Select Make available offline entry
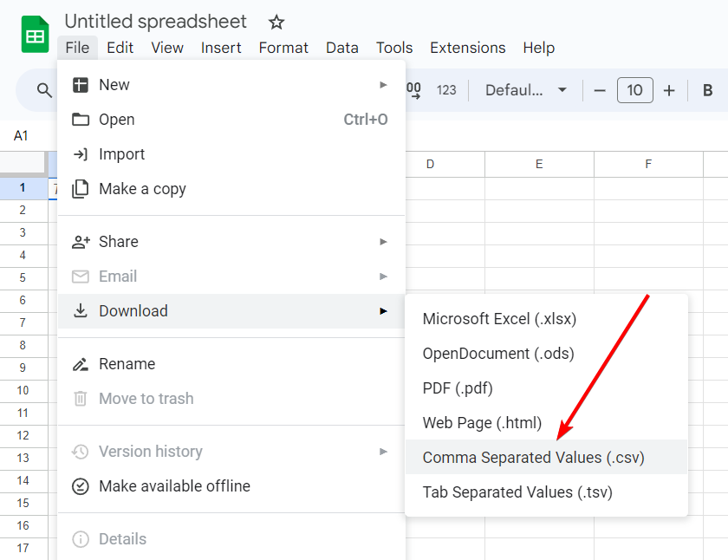The height and width of the screenshot is (560, 728). [x=231, y=486]
